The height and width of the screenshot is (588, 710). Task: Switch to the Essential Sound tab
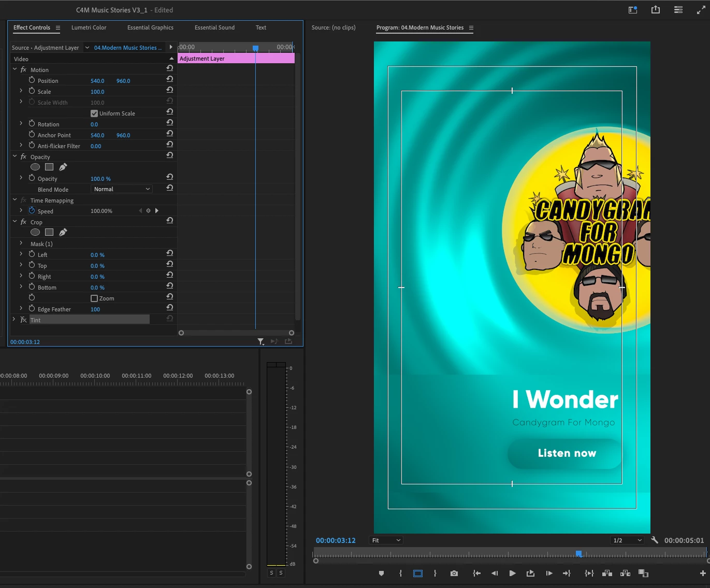click(x=214, y=27)
